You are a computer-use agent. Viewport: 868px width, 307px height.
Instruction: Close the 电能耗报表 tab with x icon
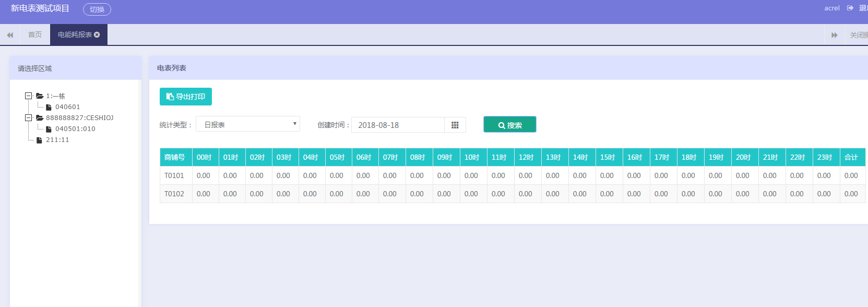97,34
